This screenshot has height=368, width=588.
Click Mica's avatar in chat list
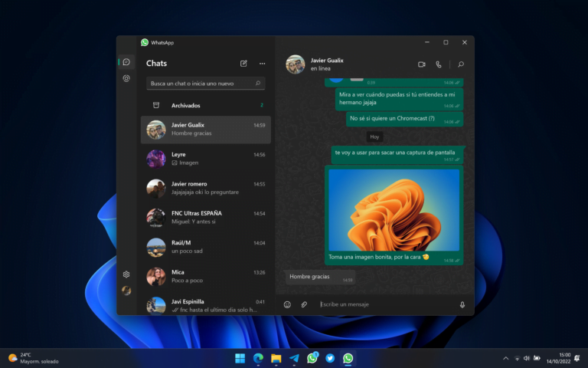pos(156,277)
